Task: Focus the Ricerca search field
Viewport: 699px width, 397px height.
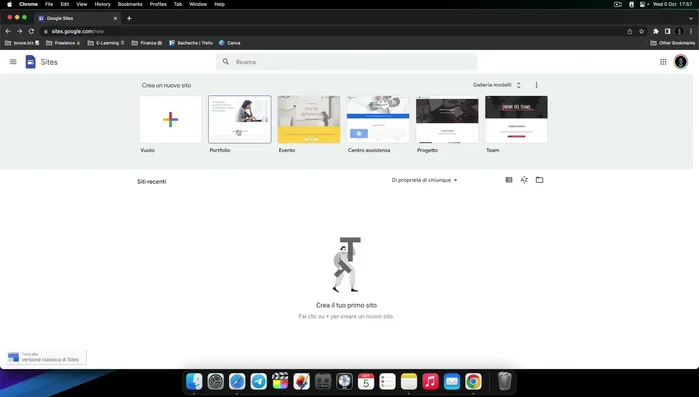Action: coord(347,62)
